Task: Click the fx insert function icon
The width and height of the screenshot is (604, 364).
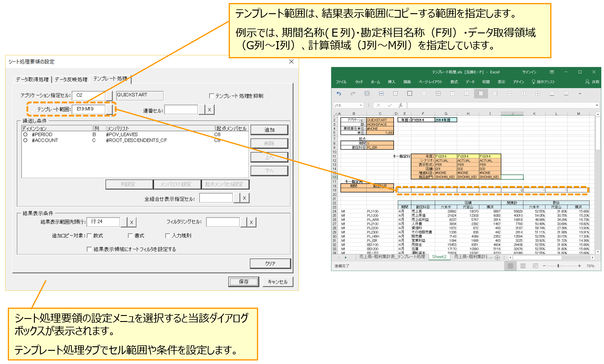Action: (401, 105)
